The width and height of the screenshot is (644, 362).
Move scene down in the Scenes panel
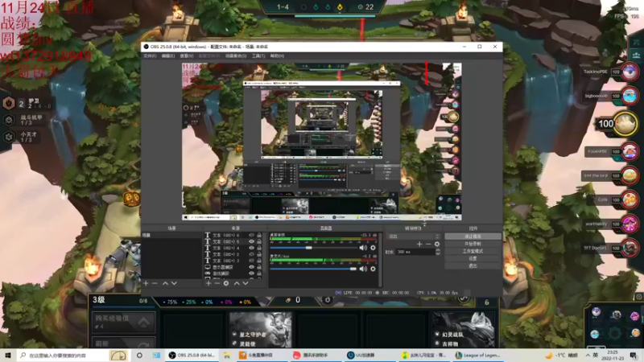174,283
